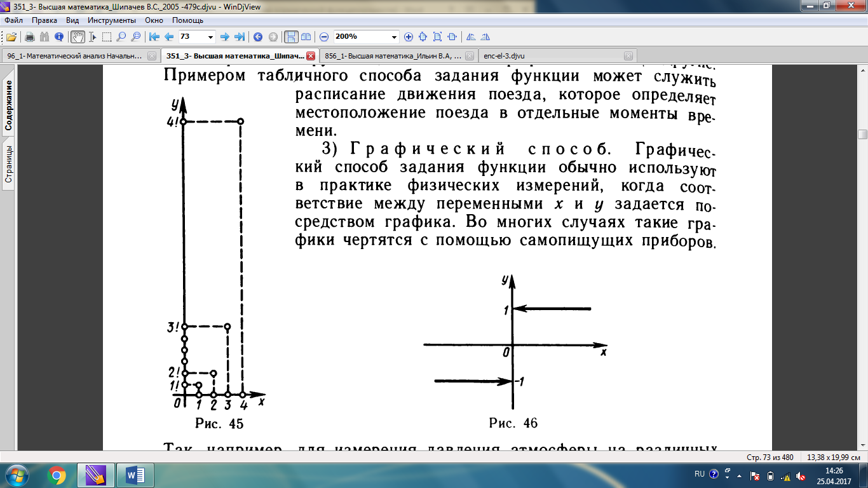
Task: Go to the previous page
Action: tap(169, 37)
